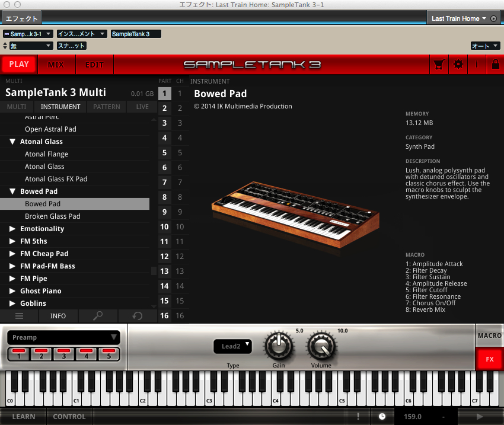Open the Lead2 type dropdown

(x=232, y=346)
